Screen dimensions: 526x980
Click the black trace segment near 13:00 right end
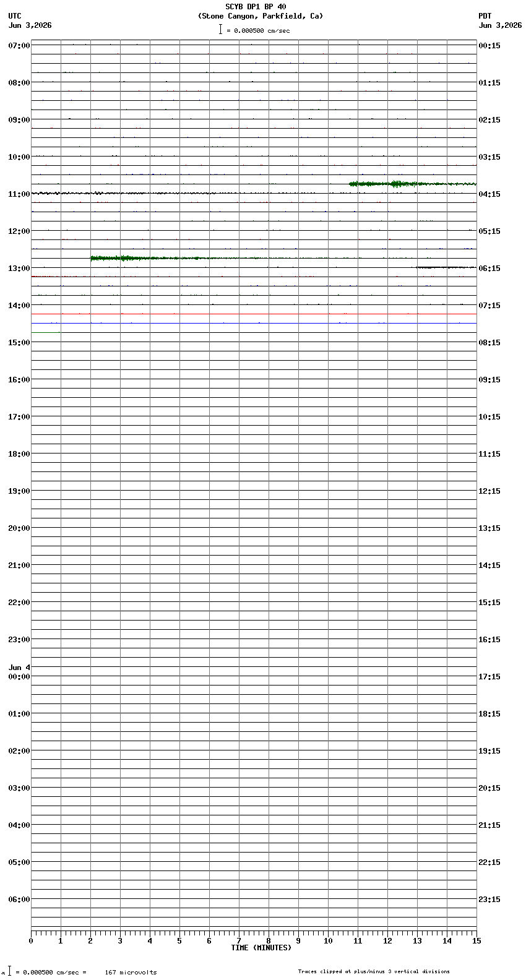point(446,267)
